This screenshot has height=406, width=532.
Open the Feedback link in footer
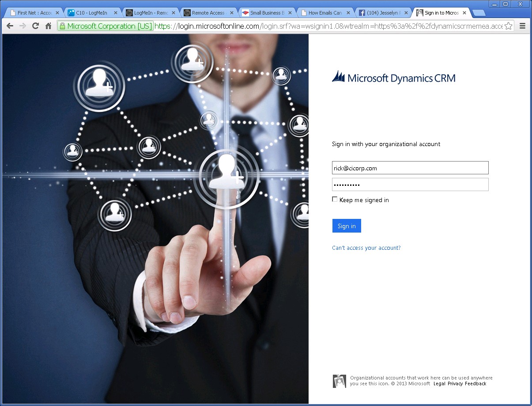pos(475,384)
